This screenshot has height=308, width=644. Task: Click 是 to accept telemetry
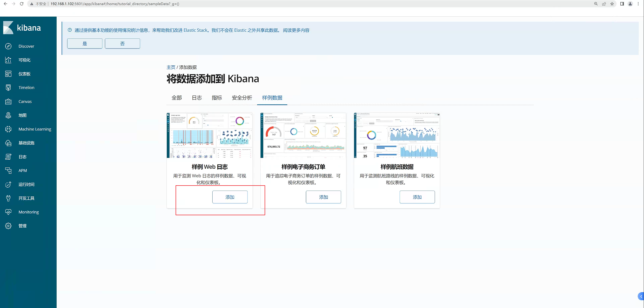tap(85, 43)
